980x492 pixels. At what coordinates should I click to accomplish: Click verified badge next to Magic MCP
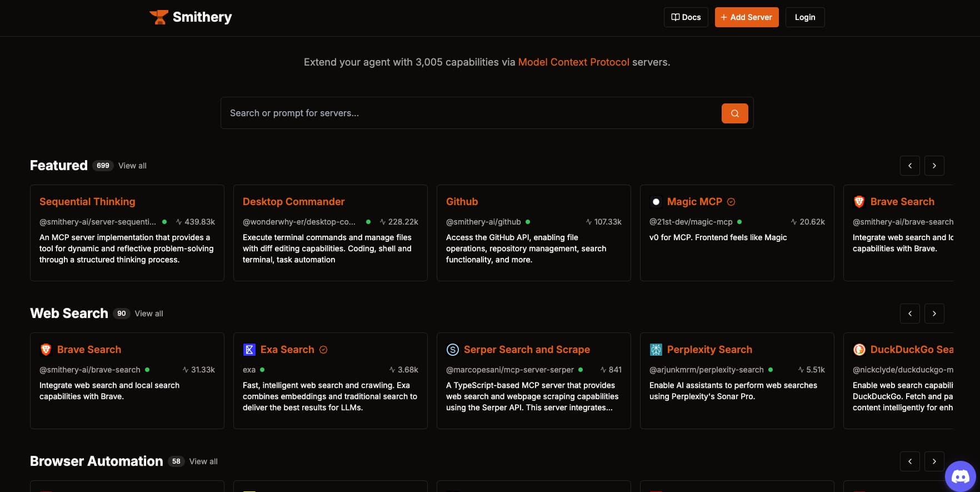click(731, 202)
